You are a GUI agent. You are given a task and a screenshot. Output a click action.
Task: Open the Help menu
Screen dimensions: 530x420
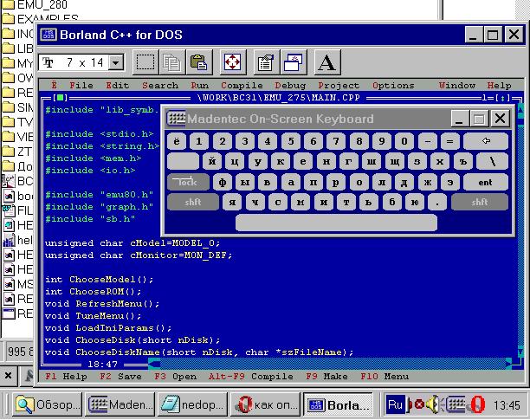pyautogui.click(x=499, y=86)
